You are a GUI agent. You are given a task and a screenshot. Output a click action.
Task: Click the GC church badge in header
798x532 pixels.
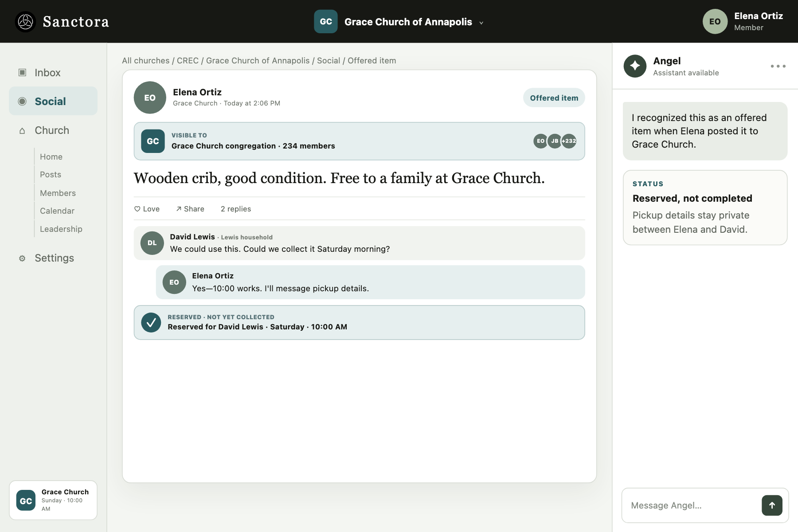point(326,22)
